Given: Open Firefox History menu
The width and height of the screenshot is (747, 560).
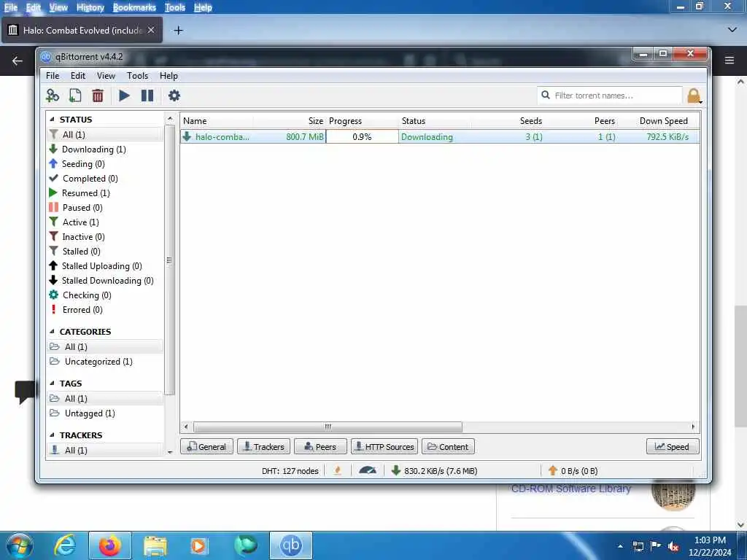Looking at the screenshot, I should point(90,7).
